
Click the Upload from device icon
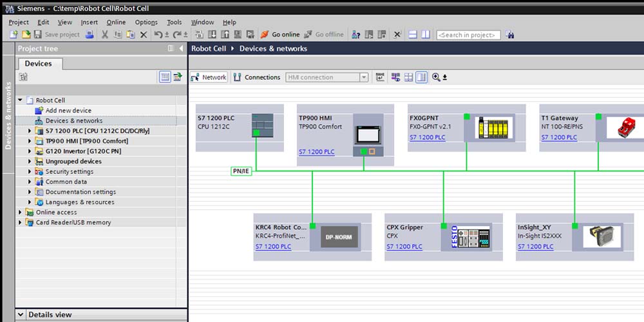pos(225,35)
